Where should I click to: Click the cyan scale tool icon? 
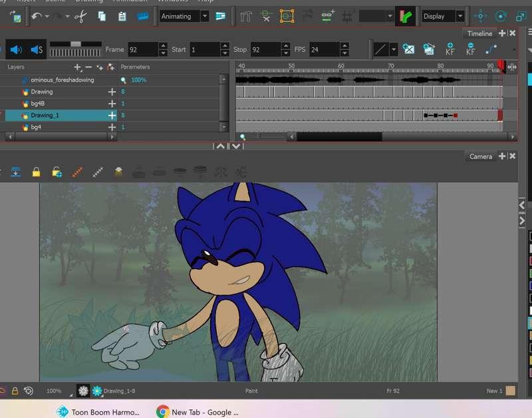point(521,16)
